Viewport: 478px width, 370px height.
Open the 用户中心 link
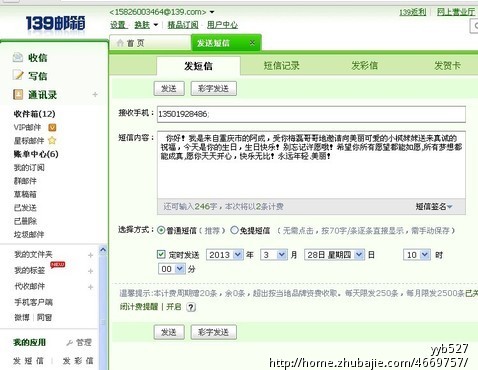point(222,25)
